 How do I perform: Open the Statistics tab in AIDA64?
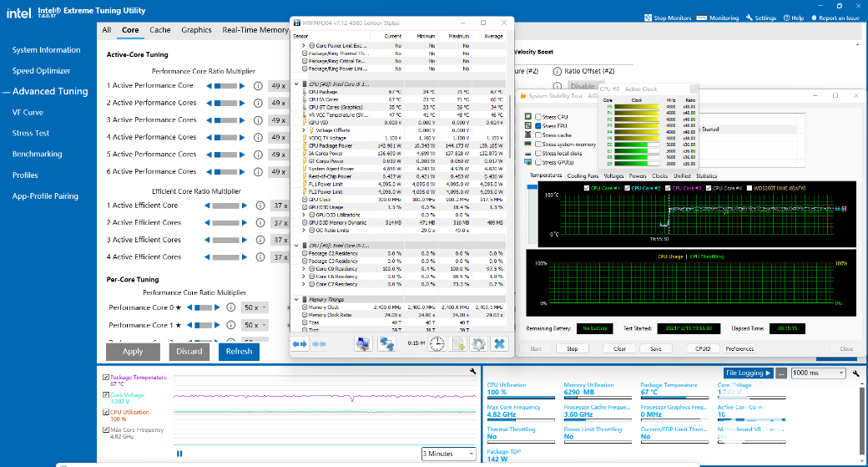[706, 175]
